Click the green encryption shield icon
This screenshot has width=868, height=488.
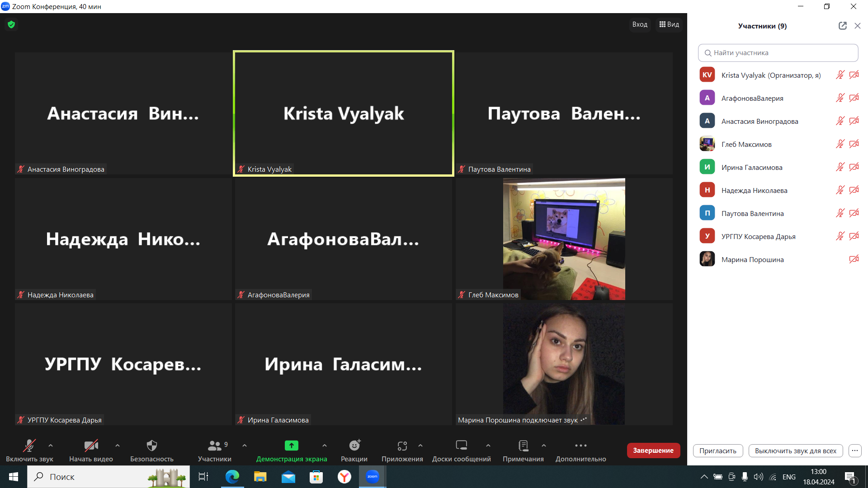click(x=11, y=24)
